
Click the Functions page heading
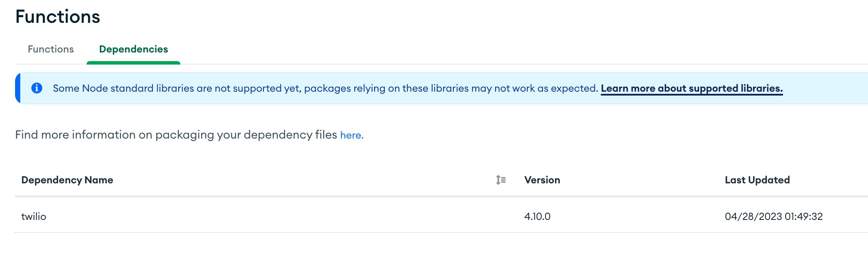(x=58, y=17)
